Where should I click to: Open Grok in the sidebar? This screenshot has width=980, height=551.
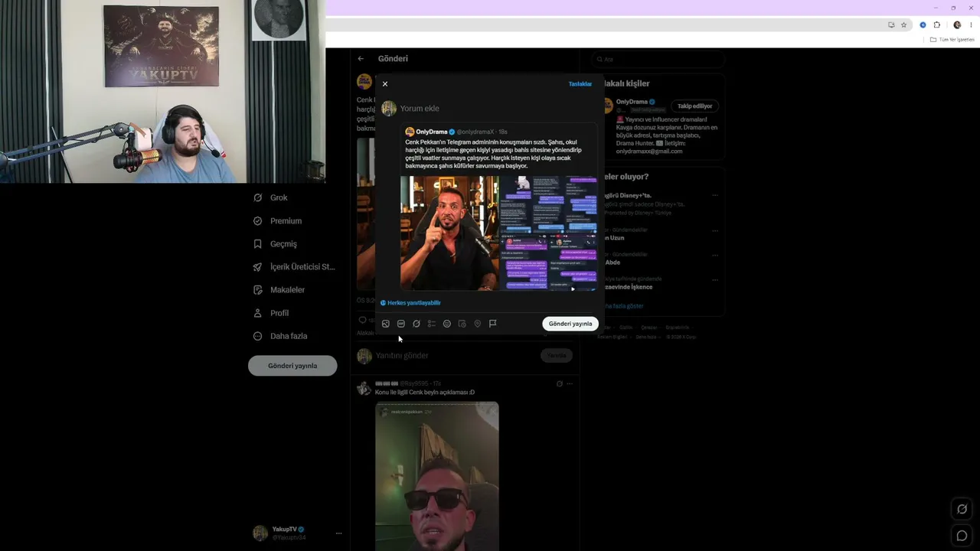(x=270, y=197)
